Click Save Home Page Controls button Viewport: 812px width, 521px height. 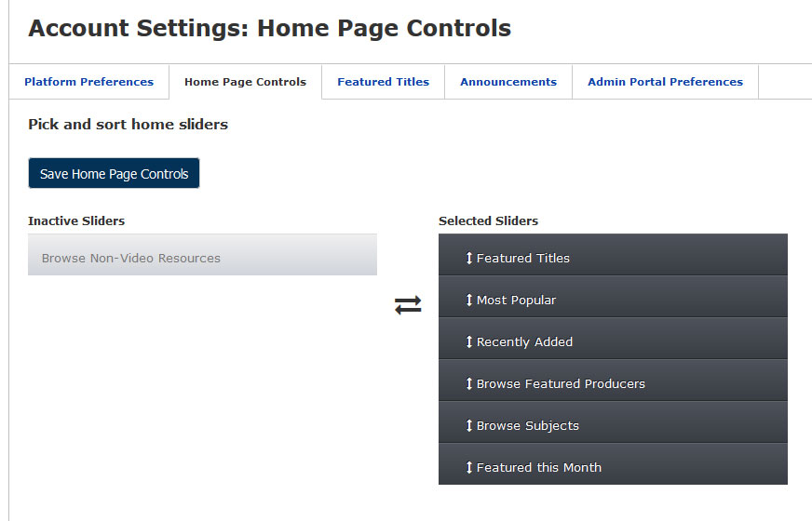[114, 173]
